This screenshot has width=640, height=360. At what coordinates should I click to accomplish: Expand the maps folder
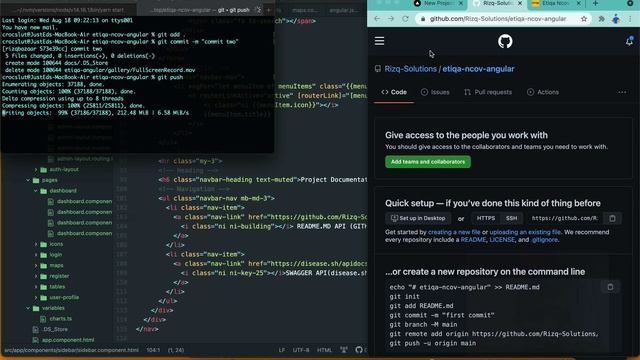click(x=36, y=265)
